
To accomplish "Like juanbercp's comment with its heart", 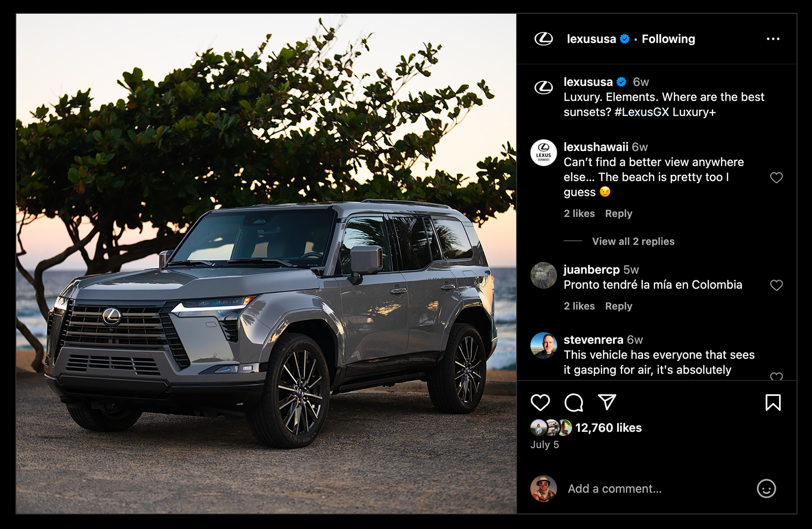I will coord(776,285).
